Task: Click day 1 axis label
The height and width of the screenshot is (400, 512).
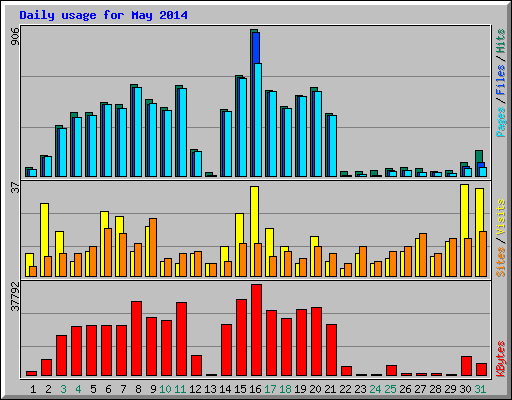Action: point(33,389)
